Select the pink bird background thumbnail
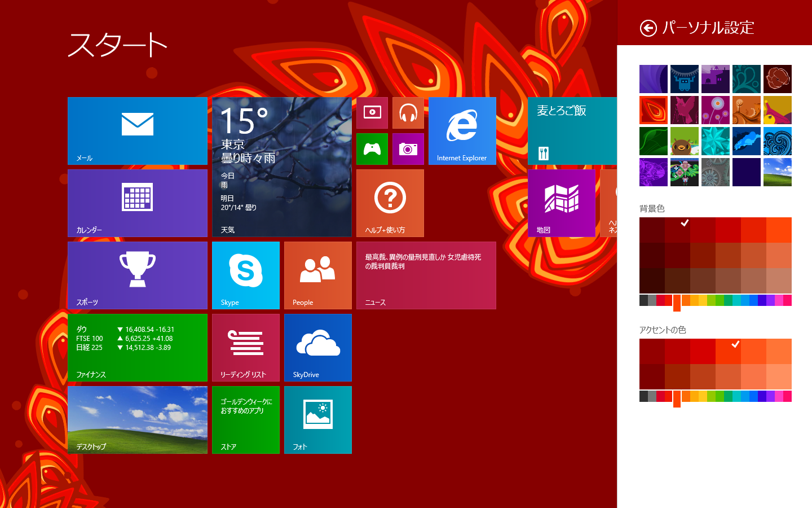812x508 pixels. point(685,110)
